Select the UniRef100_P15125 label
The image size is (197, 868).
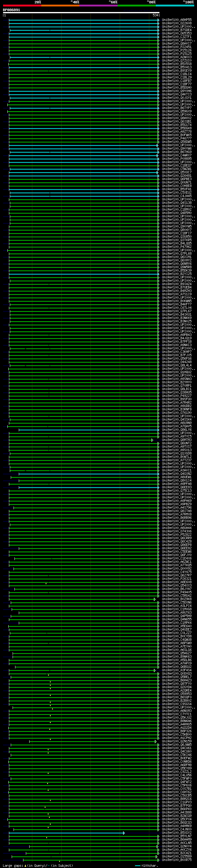(177, 54)
